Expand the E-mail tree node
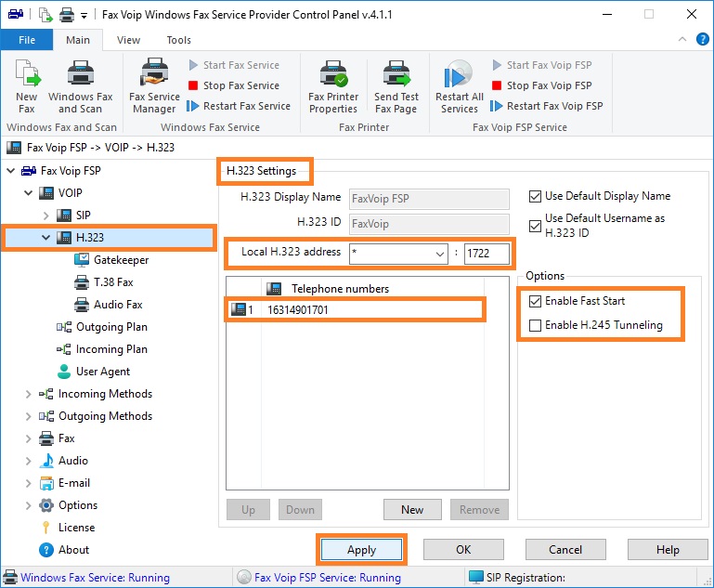714x588 pixels. 28,483
